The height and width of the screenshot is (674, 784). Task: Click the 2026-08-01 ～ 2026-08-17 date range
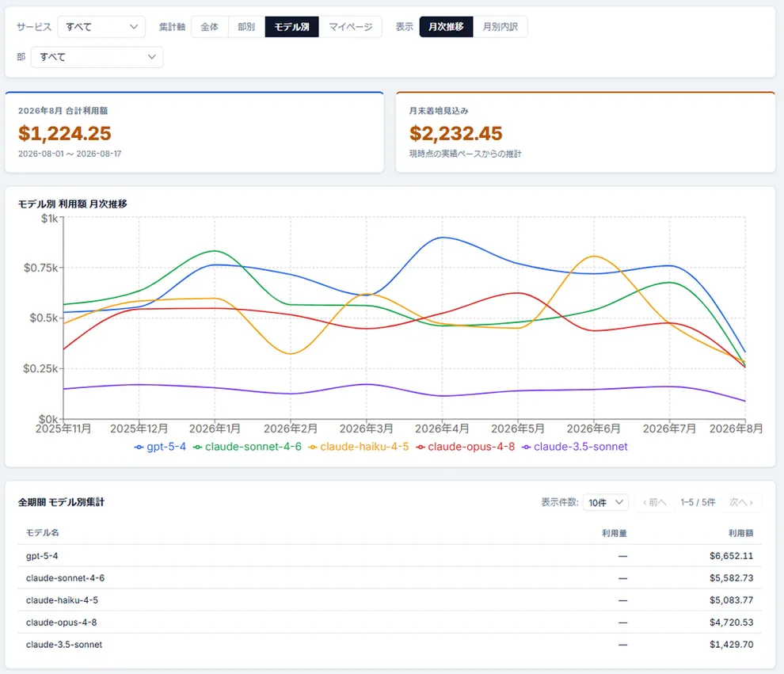click(70, 154)
